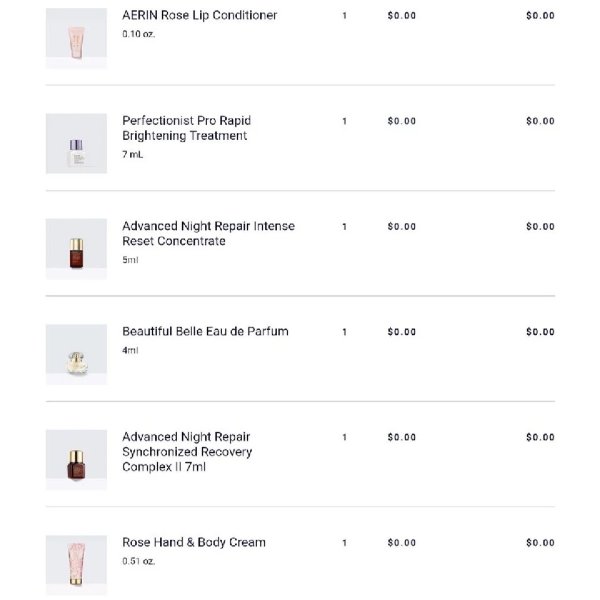Screen dimensions: 600x600
Task: Click the unit price of Perfectionist Pro treatment
Action: (x=401, y=121)
